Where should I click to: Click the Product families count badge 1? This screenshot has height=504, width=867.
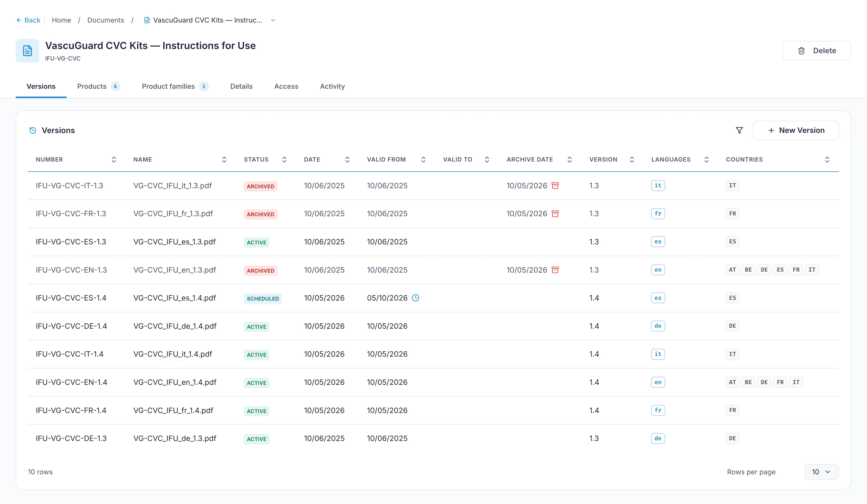204,86
